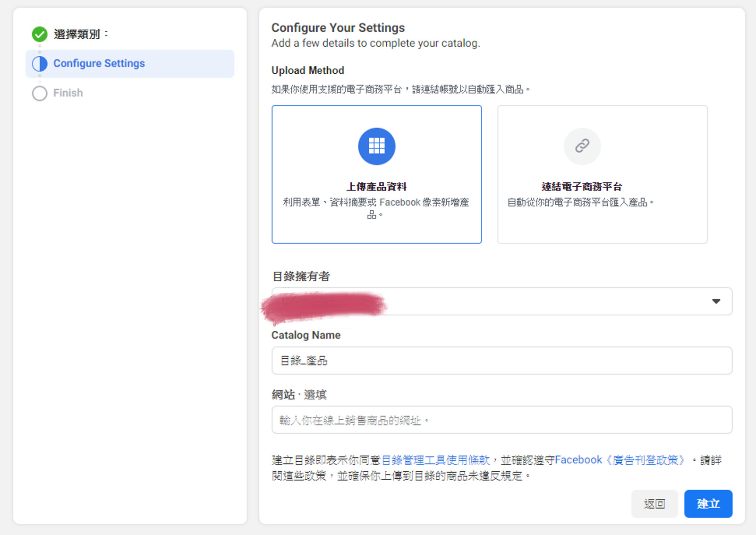Open the 廣告刊登政策 policy link
Viewport: 756px width, 535px height.
[646, 460]
